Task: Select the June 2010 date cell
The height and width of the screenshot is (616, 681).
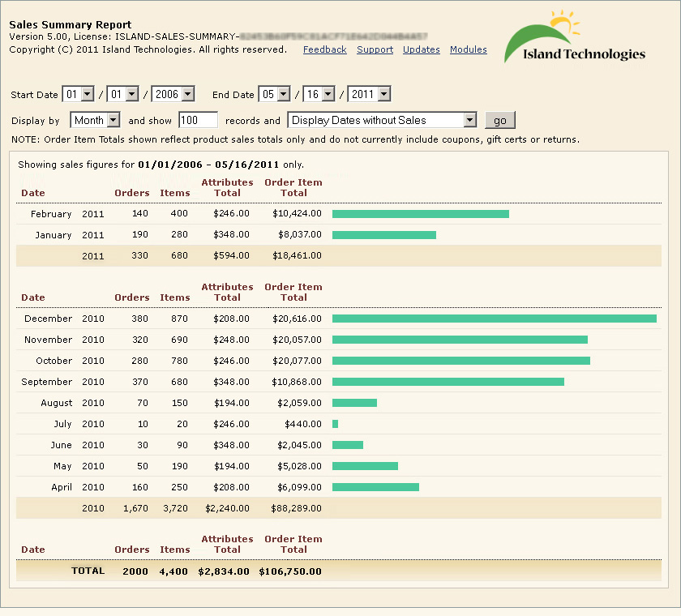Action: [77, 445]
